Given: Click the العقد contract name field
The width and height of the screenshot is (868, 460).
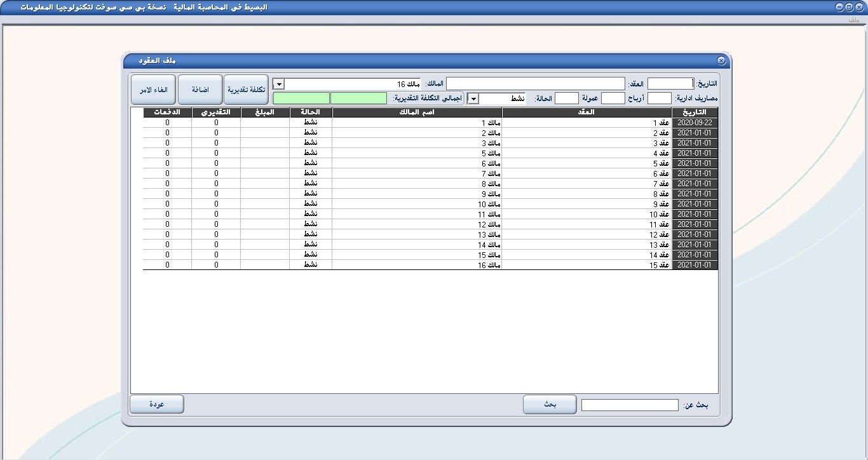Looking at the screenshot, I should (x=536, y=84).
